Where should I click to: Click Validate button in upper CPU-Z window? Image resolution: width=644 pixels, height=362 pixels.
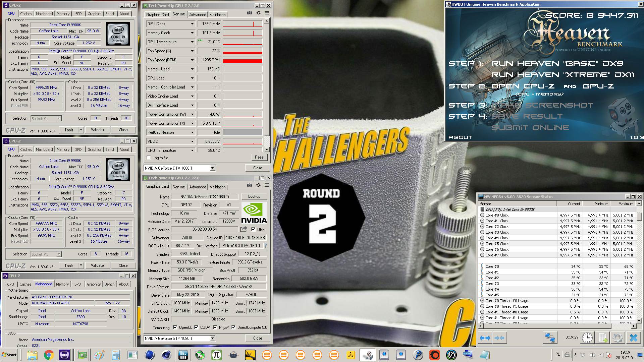click(x=97, y=130)
